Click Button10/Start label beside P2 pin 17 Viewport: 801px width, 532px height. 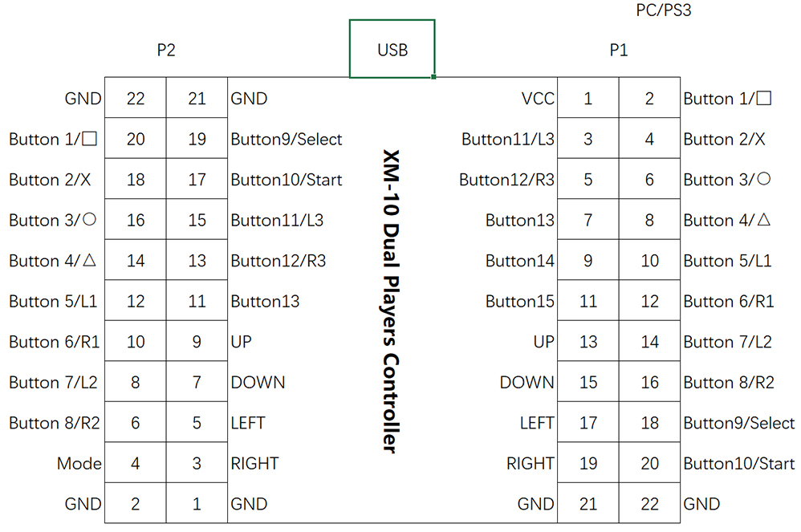click(287, 180)
